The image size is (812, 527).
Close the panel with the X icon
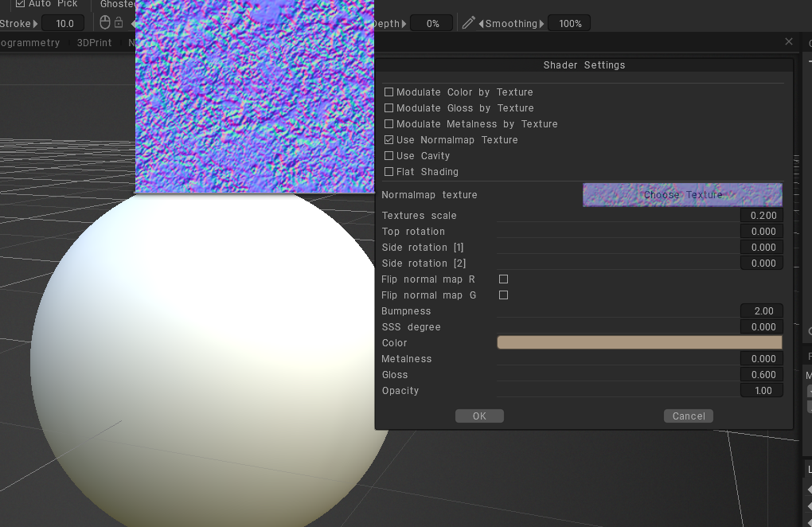789,41
